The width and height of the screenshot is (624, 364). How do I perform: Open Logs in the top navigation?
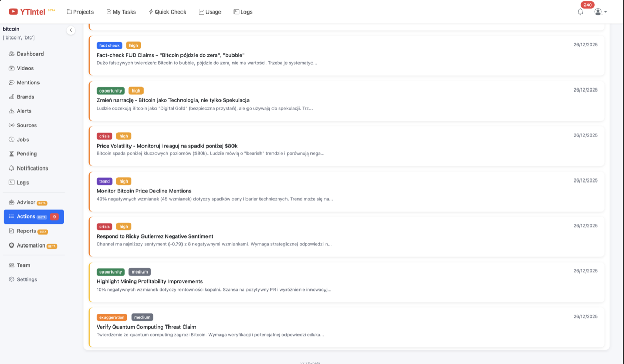[x=243, y=12]
